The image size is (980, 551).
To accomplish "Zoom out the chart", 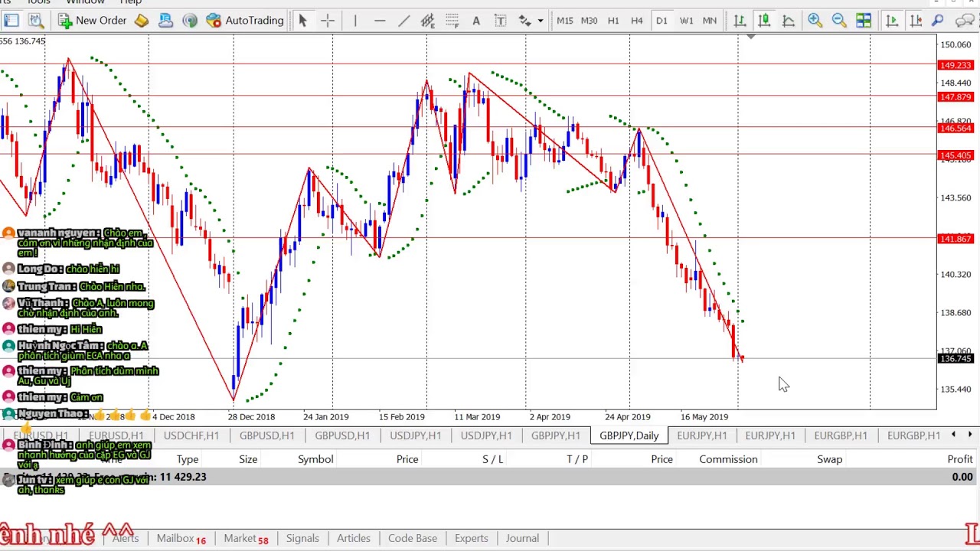I will coord(839,21).
